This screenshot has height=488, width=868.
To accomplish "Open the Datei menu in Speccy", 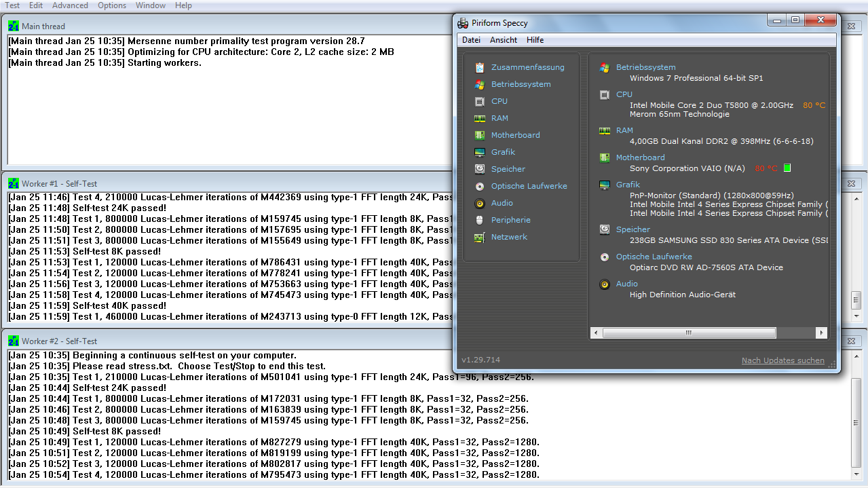I will tap(471, 40).
